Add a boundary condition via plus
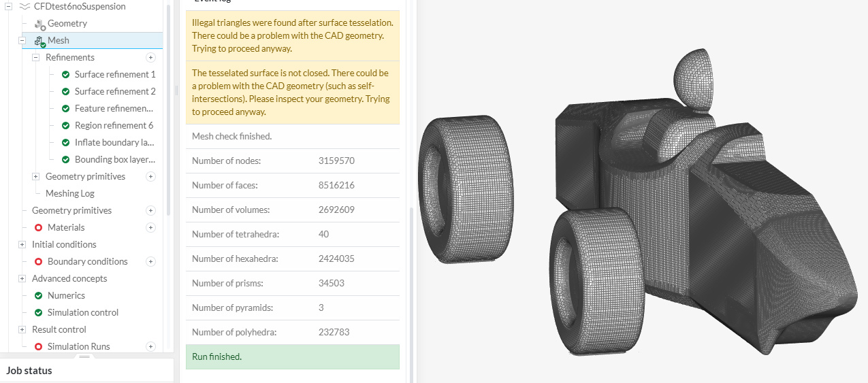This screenshot has height=383, width=868. coord(151,262)
